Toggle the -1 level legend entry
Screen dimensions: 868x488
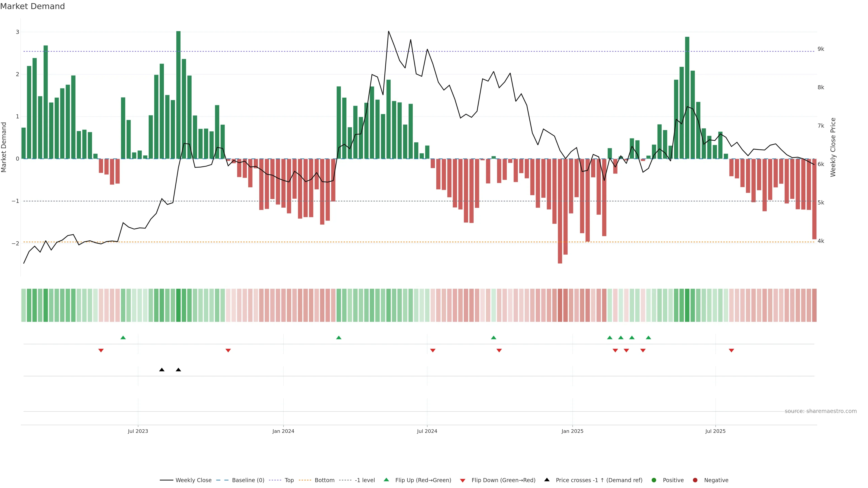click(365, 480)
